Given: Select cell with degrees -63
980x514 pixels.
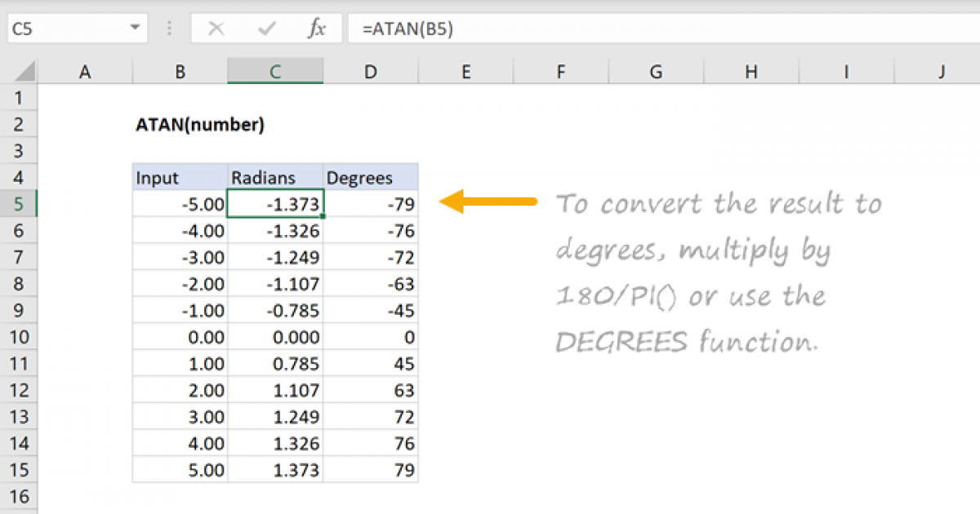Looking at the screenshot, I should 371,284.
